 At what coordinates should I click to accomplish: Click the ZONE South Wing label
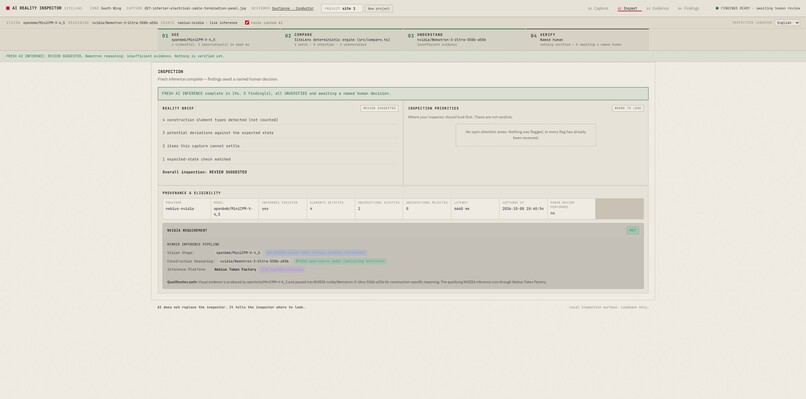tap(105, 8)
